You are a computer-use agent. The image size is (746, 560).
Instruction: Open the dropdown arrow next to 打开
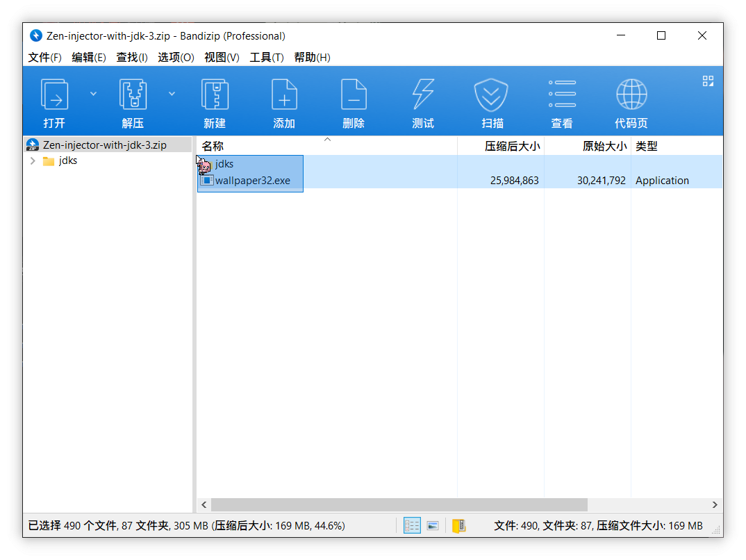tap(93, 94)
